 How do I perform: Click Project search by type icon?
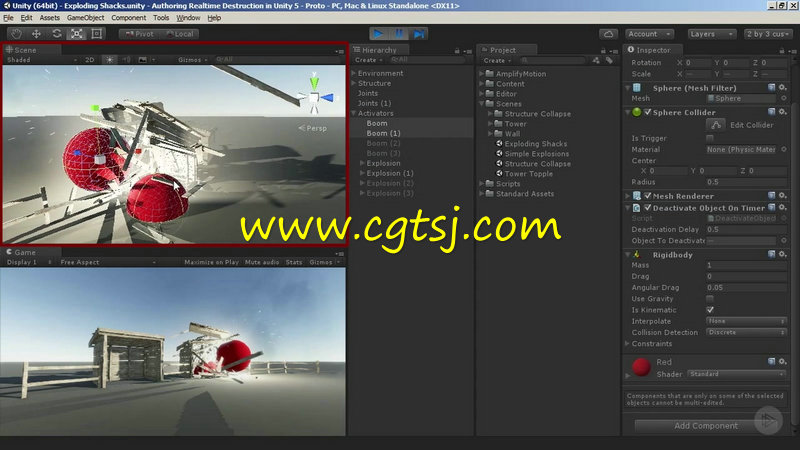coord(596,60)
